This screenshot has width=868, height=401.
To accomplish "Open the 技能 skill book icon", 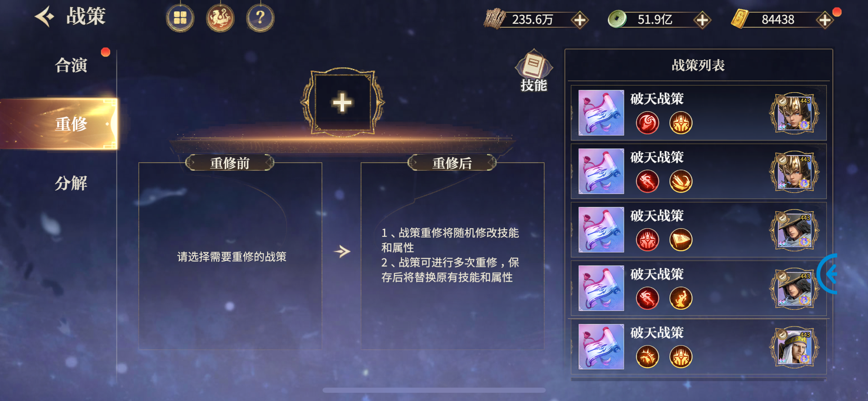I will 533,71.
